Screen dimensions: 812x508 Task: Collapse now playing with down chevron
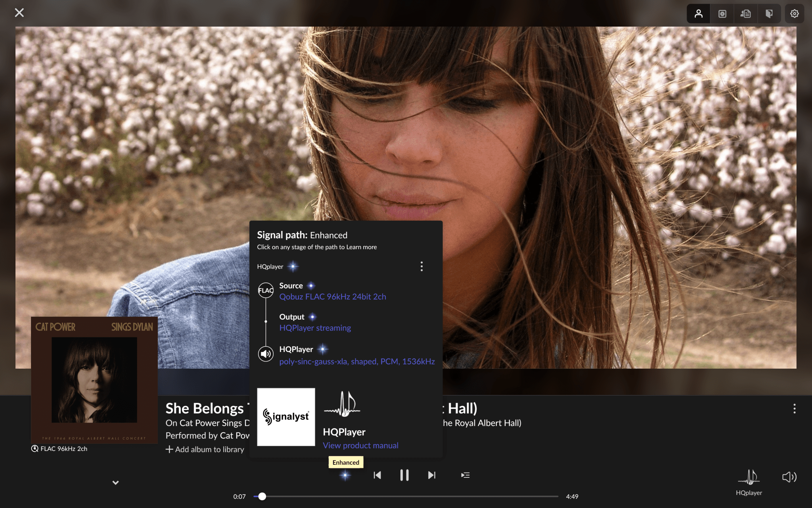tap(115, 483)
